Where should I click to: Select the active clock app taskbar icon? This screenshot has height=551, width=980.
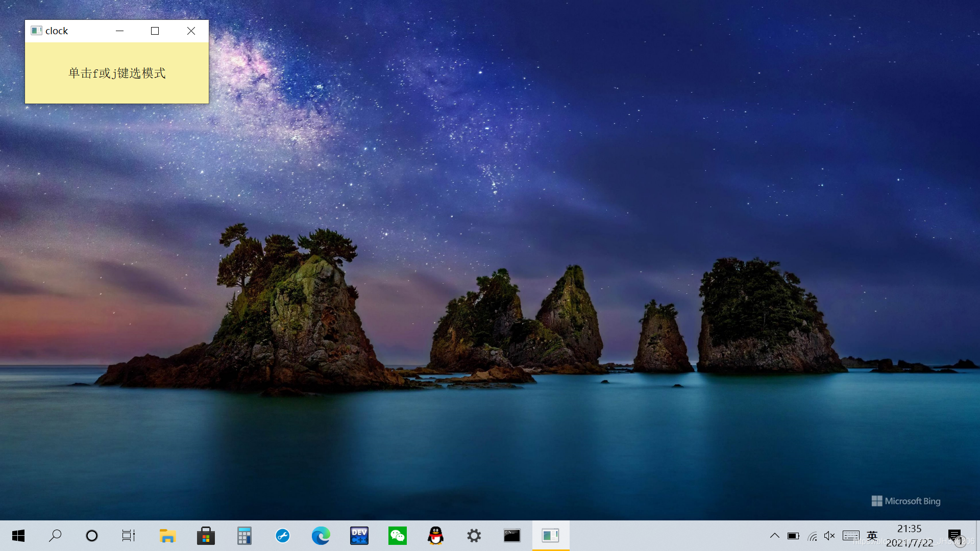pos(551,536)
